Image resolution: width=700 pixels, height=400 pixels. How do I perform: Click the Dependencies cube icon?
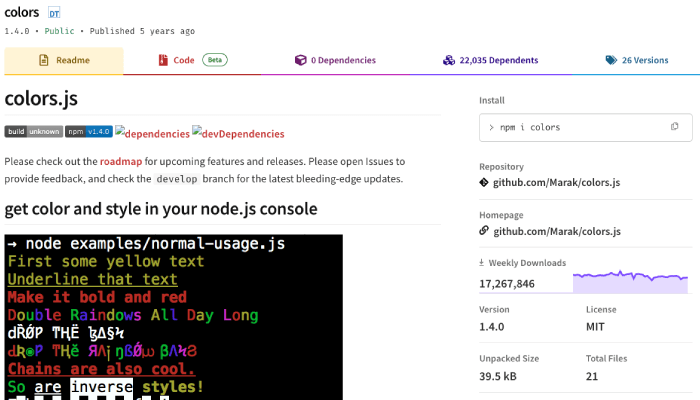pos(300,60)
